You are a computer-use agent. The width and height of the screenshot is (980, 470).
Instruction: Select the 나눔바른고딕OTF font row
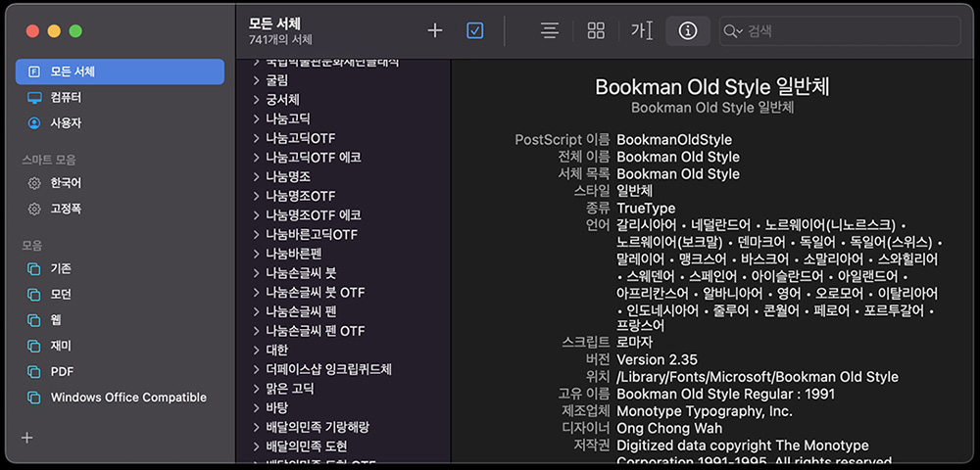[x=343, y=235]
